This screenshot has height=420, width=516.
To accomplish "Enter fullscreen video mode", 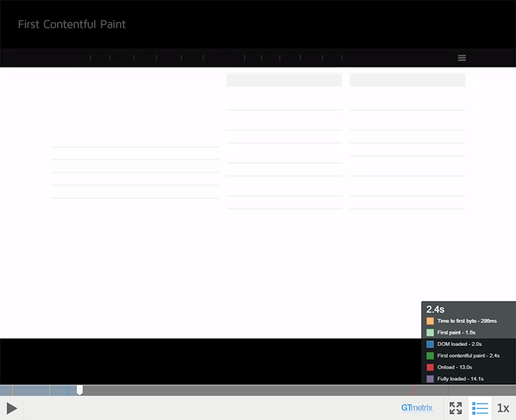I will (x=455, y=408).
